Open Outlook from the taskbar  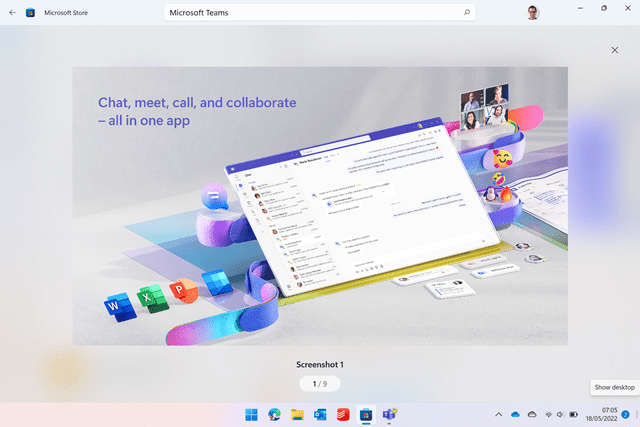pos(320,415)
